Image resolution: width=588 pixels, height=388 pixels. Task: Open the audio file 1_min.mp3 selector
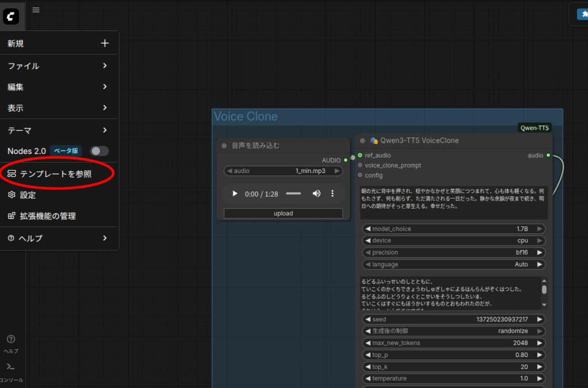[283, 171]
